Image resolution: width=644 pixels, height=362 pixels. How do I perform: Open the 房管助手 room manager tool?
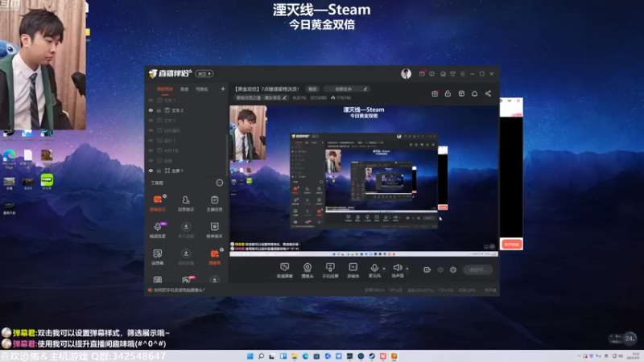tap(186, 204)
